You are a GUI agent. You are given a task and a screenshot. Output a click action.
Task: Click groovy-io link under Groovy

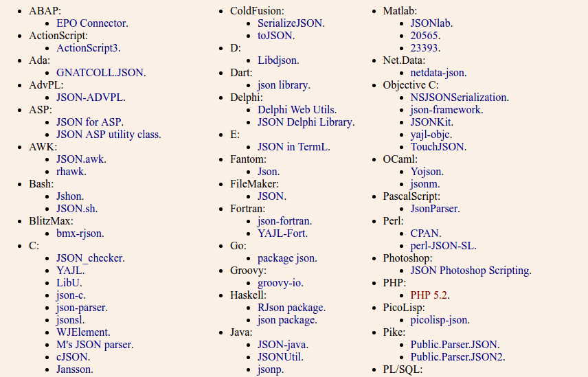point(280,283)
